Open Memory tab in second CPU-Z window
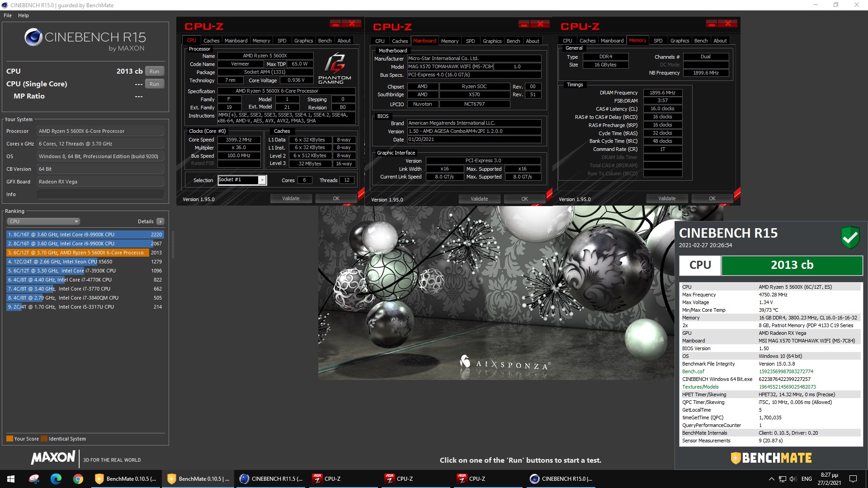 [x=450, y=41]
